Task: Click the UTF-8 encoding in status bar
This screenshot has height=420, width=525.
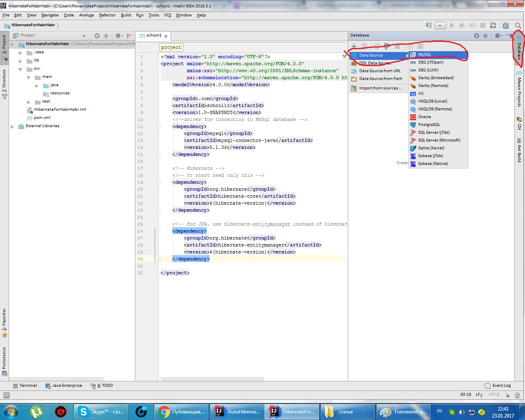Action: click(x=494, y=395)
